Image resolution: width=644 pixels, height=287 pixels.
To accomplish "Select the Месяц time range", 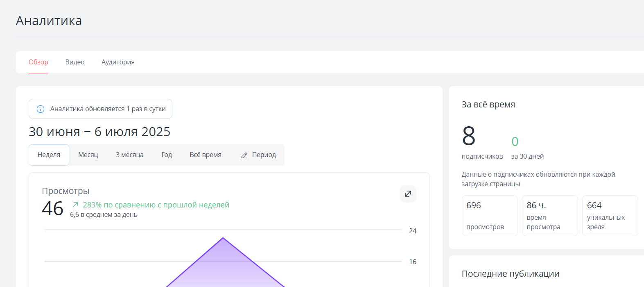I will (88, 155).
